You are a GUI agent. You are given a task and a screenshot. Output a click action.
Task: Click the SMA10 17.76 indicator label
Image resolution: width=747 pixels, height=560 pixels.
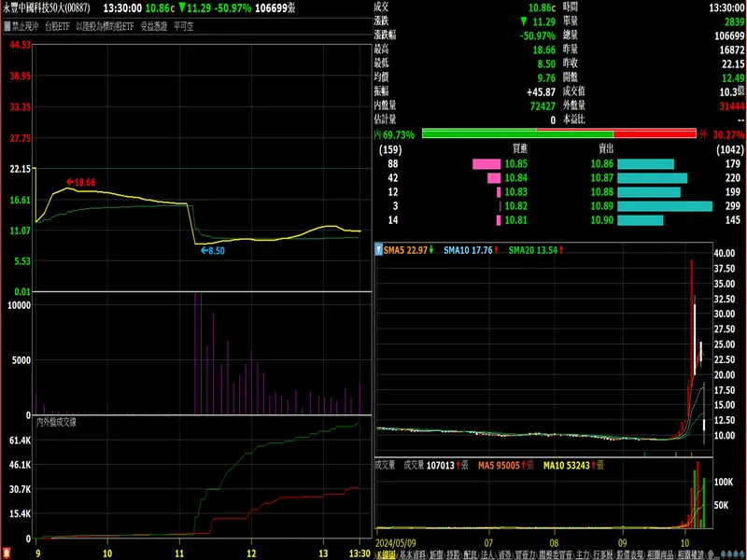tap(468, 250)
